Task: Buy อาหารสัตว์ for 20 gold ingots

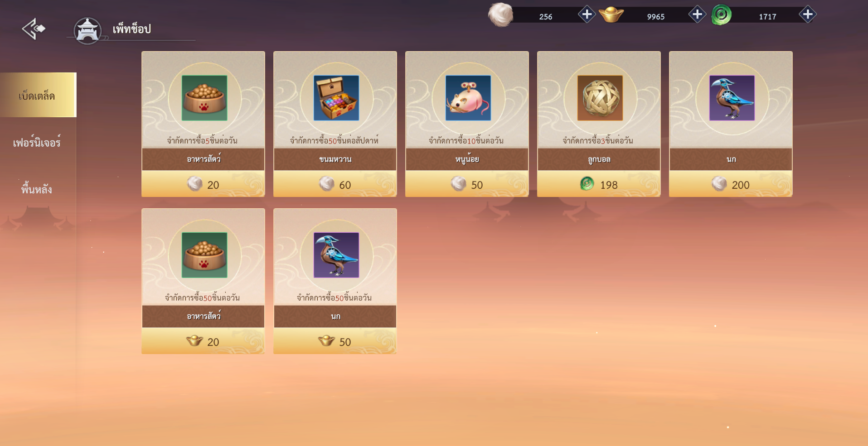Action: pos(203,341)
